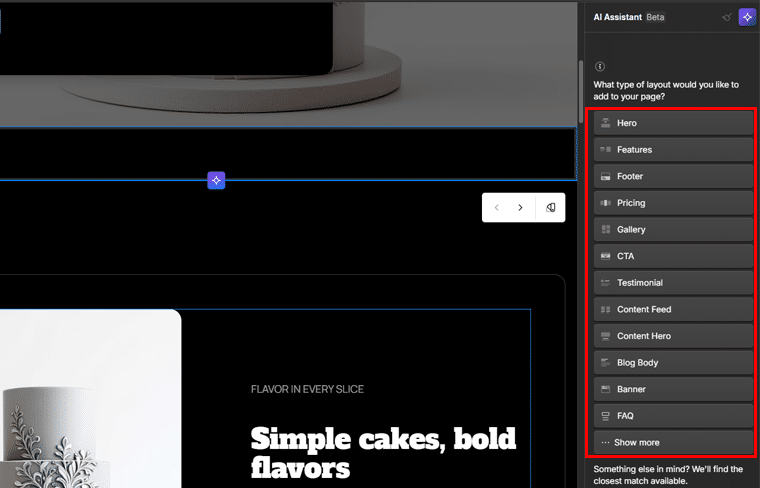Choose the Content Hero layout

[673, 336]
